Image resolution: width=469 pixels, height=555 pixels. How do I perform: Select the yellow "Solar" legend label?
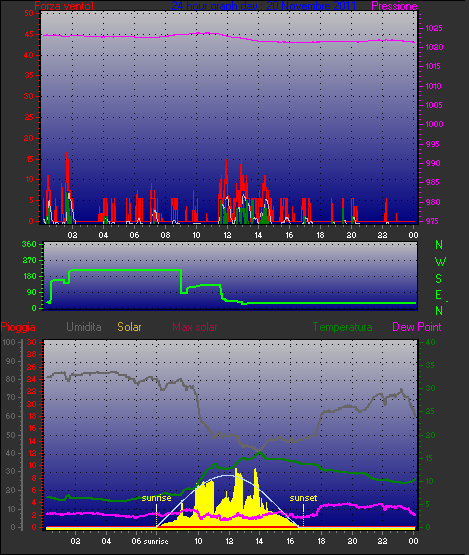(x=129, y=327)
